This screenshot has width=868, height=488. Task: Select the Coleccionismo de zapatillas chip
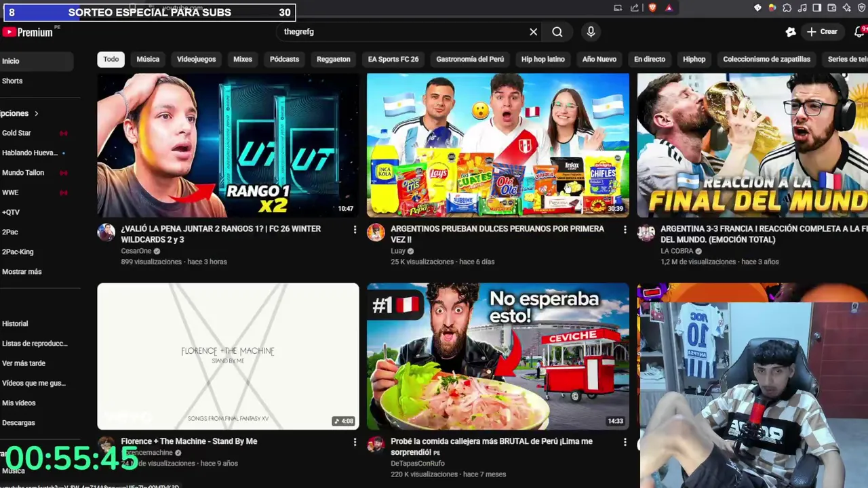point(767,59)
